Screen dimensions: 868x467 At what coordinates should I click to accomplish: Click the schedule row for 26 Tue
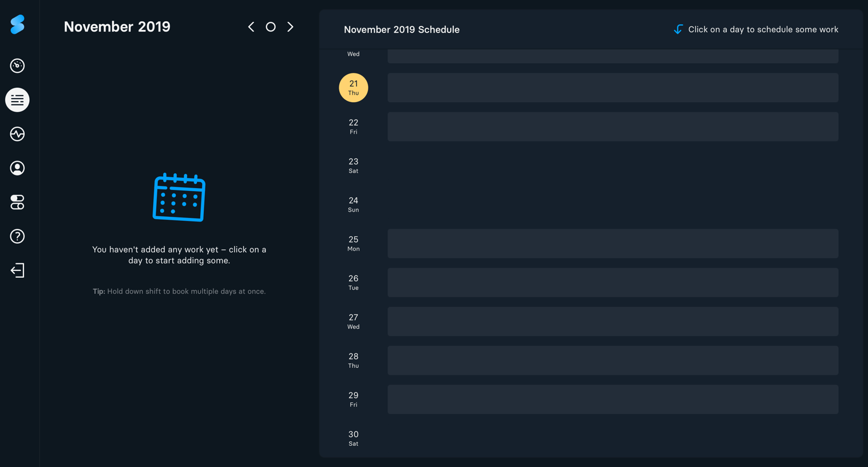click(x=613, y=283)
